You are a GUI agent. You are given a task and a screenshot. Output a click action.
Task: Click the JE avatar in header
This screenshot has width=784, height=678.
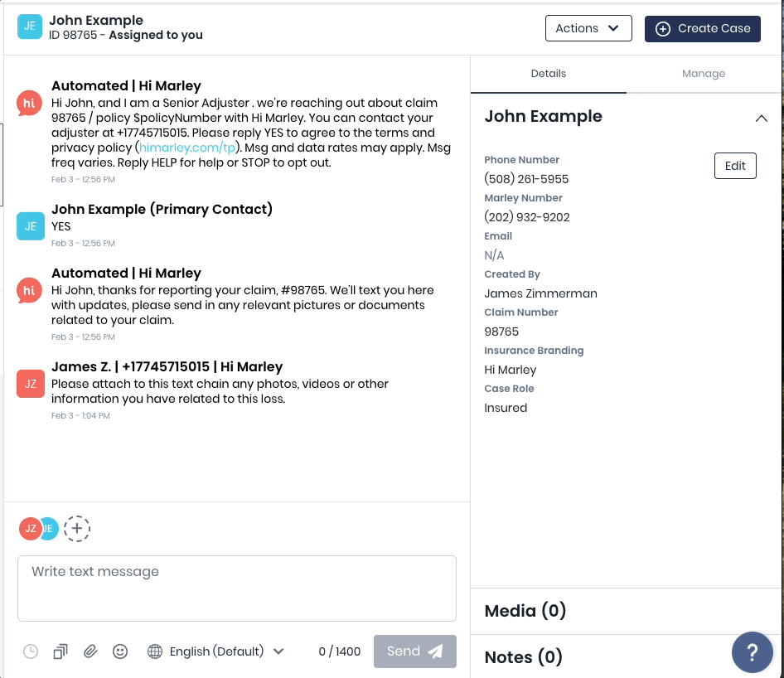(x=30, y=27)
